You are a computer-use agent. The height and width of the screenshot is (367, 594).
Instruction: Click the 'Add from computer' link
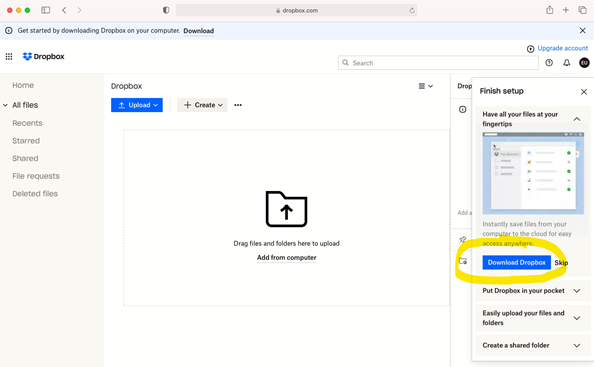286,258
